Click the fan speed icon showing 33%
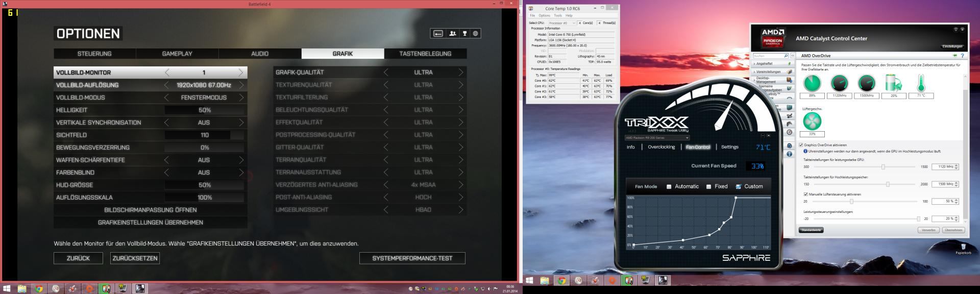This screenshot has height=294, width=980. tap(812, 121)
